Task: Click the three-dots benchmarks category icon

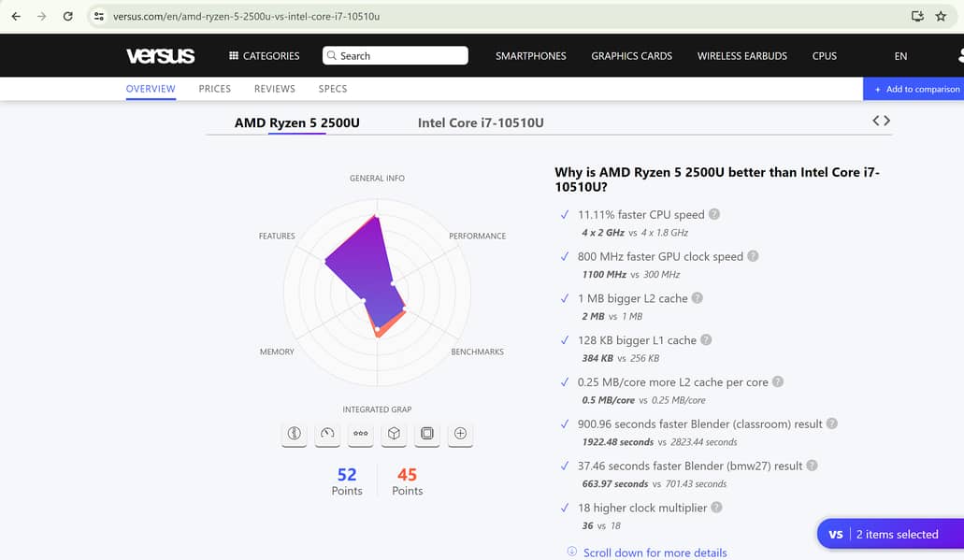Action: click(360, 434)
